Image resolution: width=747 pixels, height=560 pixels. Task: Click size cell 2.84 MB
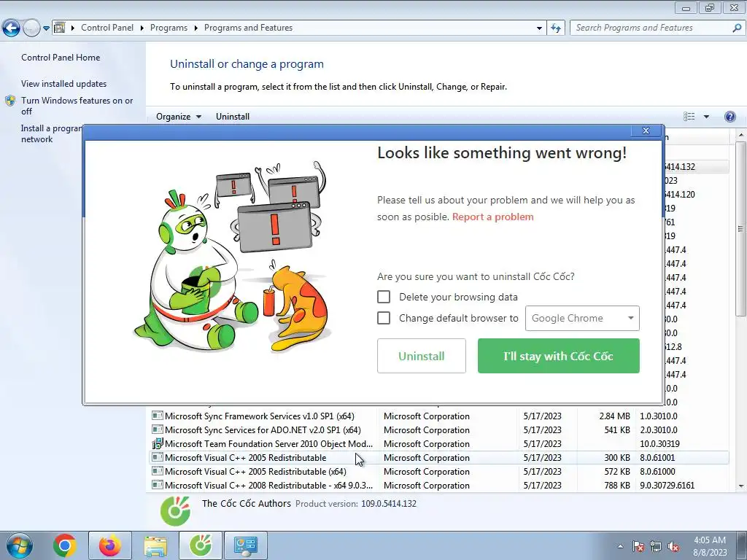(614, 416)
